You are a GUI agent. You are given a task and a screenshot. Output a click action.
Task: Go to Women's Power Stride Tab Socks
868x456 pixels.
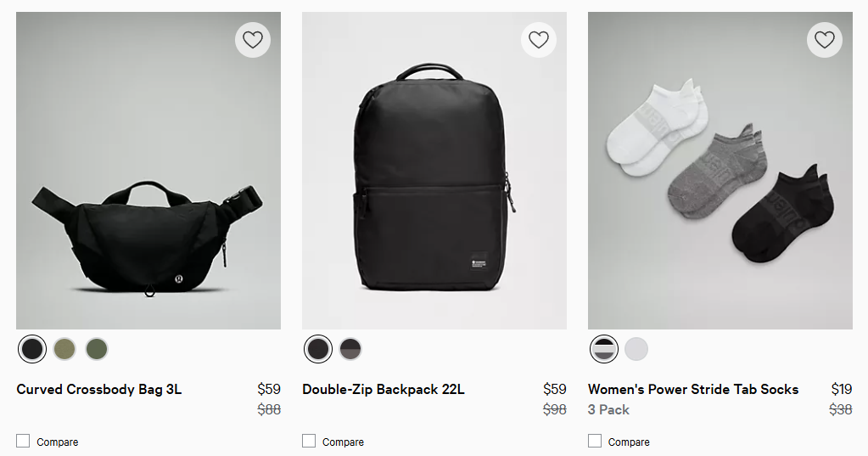[693, 390]
